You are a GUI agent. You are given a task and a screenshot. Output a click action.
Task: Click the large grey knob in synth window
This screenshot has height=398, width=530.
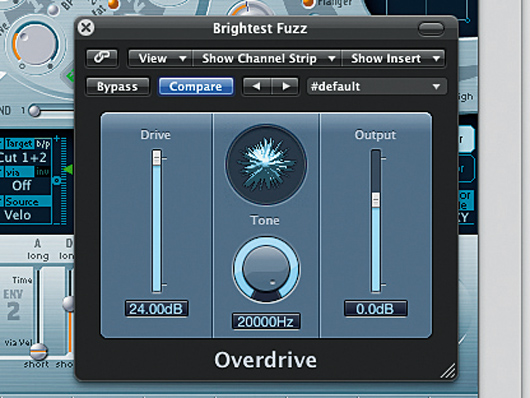pyautogui.click(x=36, y=45)
